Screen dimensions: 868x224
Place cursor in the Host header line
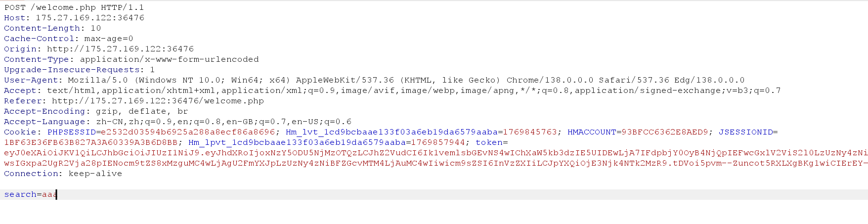tap(74, 18)
